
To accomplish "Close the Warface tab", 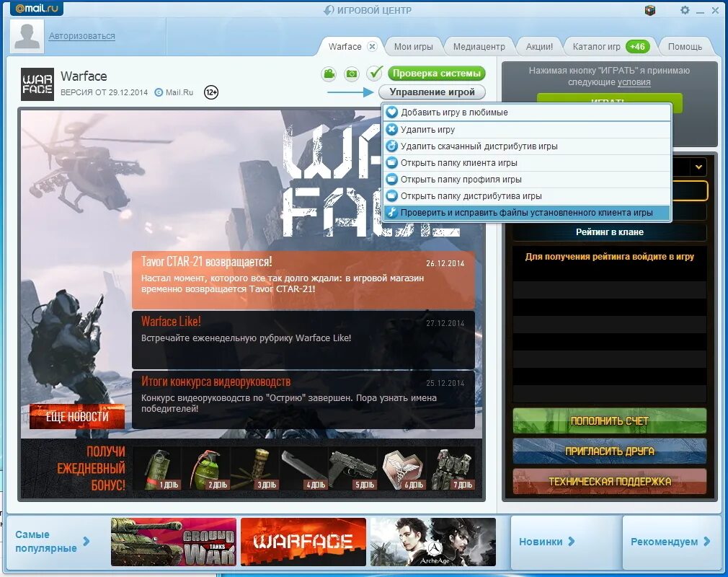I will click(372, 46).
